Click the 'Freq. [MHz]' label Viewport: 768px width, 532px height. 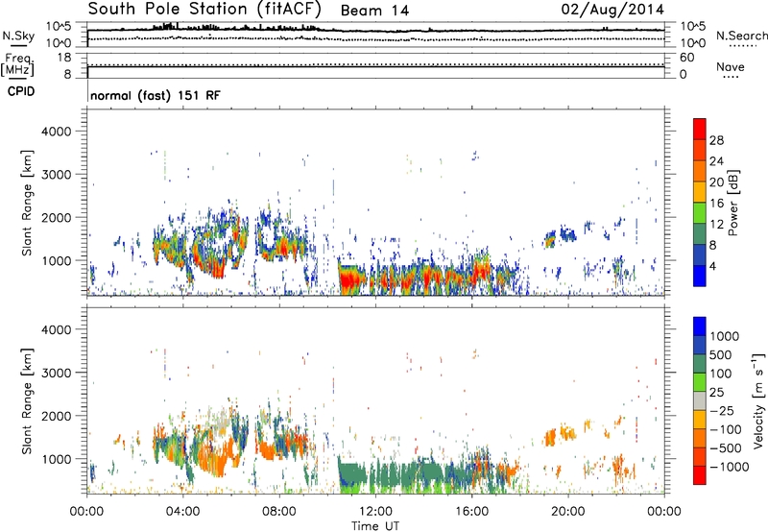(17, 65)
